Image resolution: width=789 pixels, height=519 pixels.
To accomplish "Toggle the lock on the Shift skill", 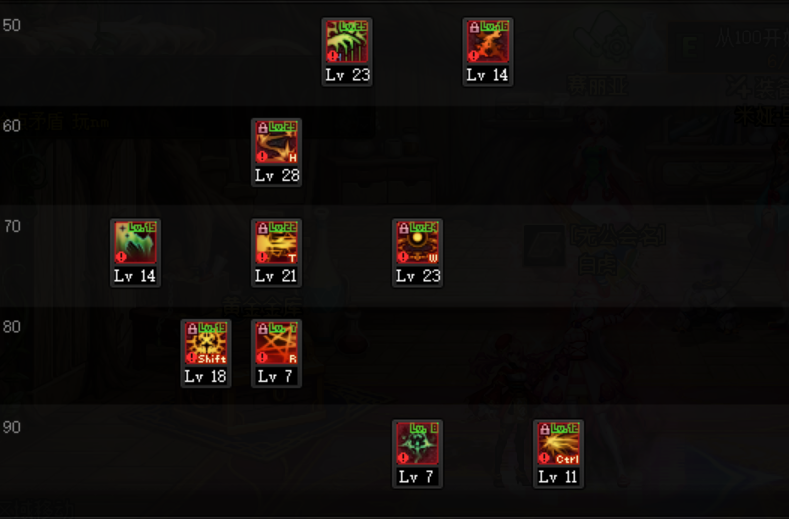I will coord(192,329).
